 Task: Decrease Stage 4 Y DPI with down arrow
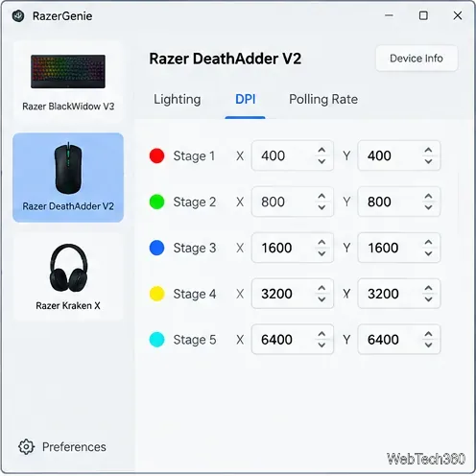coord(428,299)
